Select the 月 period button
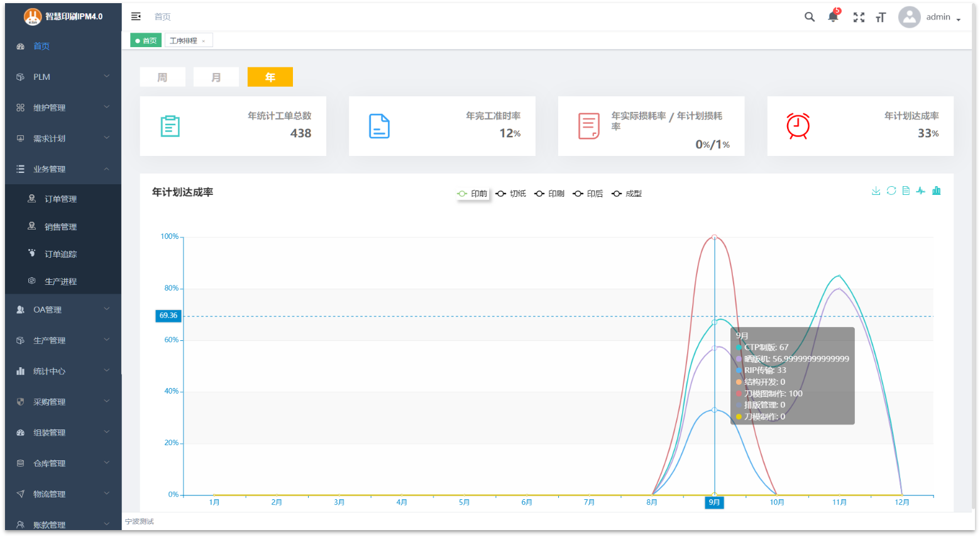 coord(216,77)
